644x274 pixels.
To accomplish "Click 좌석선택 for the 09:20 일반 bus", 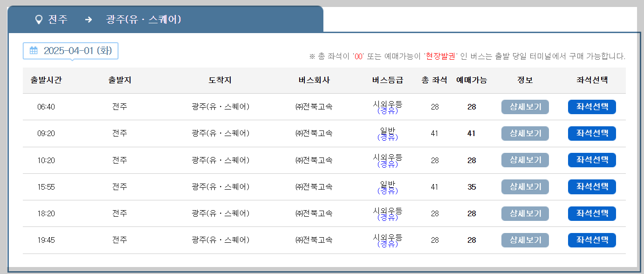I will coord(592,133).
